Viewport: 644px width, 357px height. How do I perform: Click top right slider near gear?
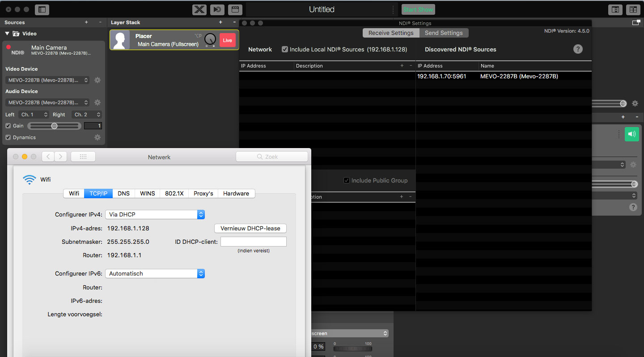point(610,103)
